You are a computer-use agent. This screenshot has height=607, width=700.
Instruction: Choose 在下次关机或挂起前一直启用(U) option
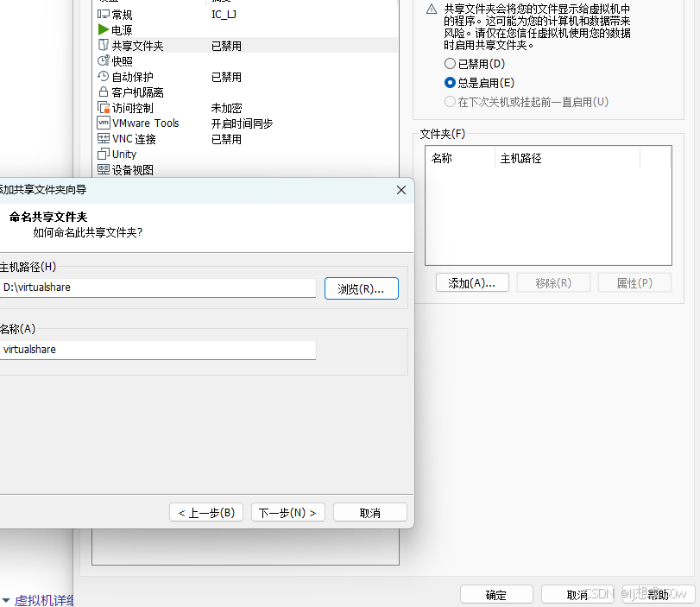[450, 102]
